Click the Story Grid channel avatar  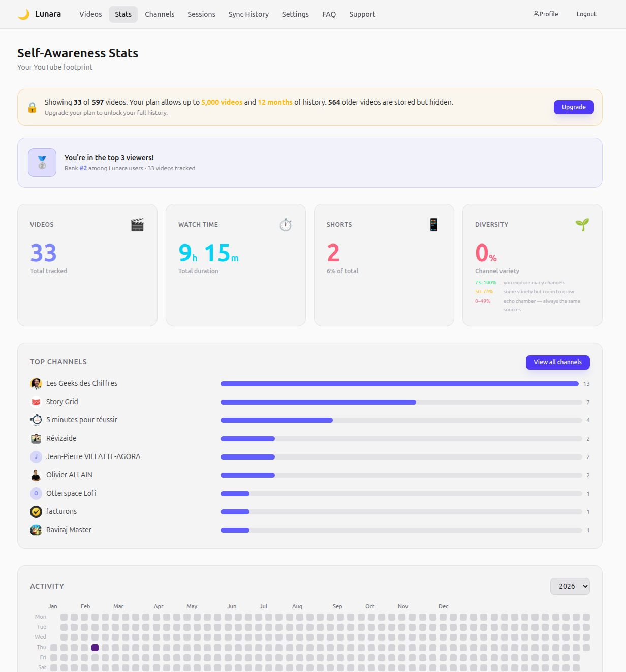tap(36, 402)
